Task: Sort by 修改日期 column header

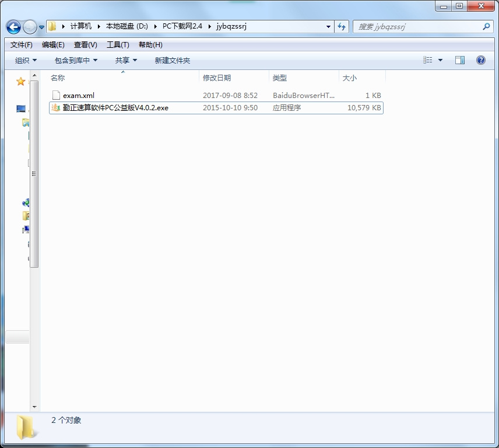Action: 234,78
